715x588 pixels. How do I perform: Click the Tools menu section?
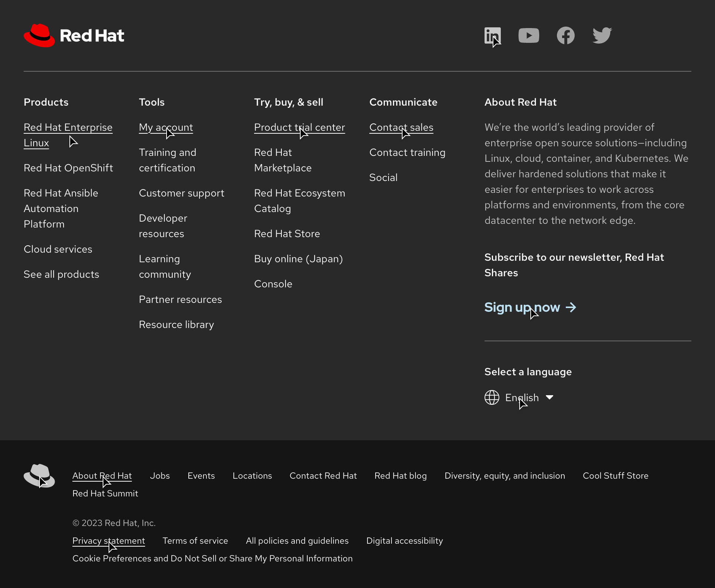[151, 102]
